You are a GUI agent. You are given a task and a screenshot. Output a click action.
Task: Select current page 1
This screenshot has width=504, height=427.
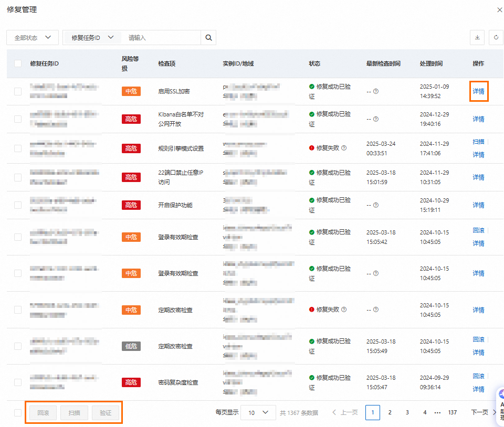(x=373, y=412)
